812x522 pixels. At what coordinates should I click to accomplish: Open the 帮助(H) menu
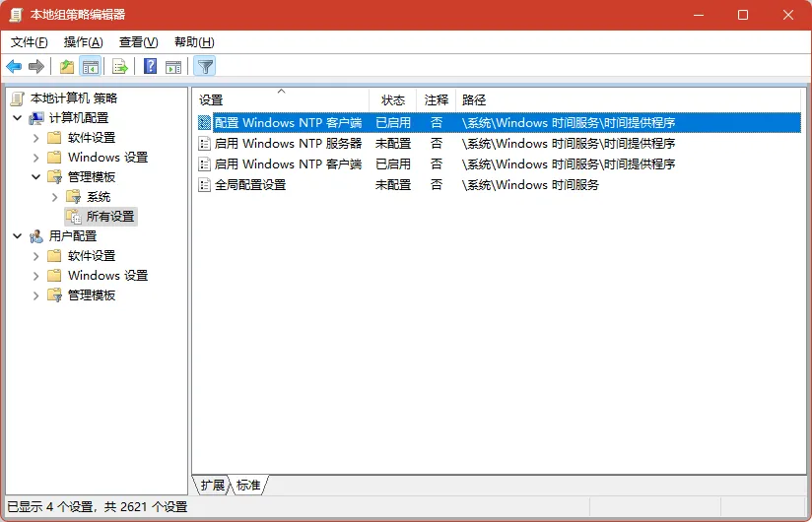point(194,42)
